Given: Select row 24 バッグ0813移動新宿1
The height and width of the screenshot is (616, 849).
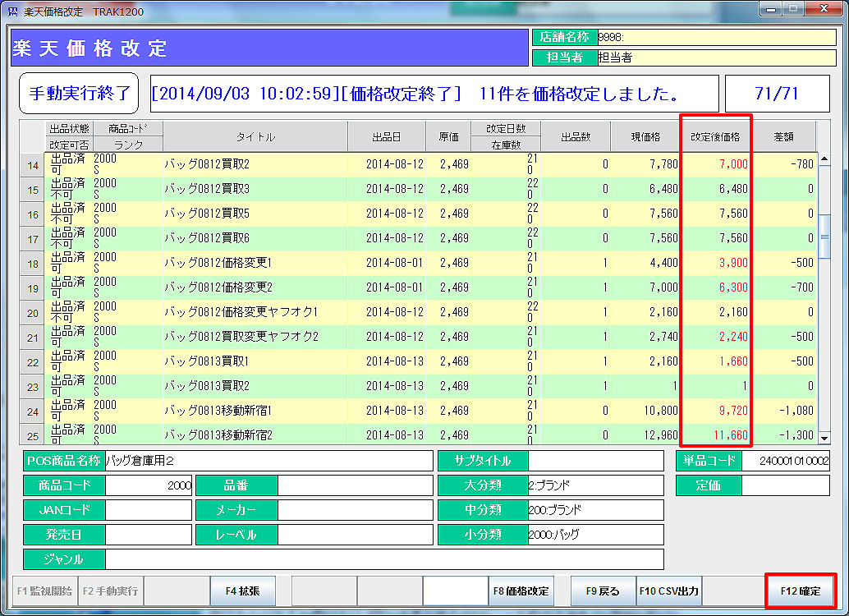Looking at the screenshot, I should (x=255, y=411).
